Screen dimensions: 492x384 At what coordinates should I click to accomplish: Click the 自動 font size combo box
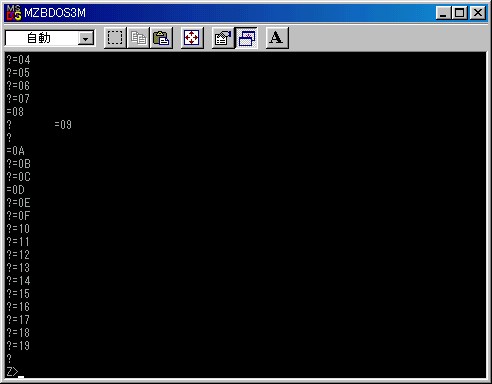click(50, 38)
